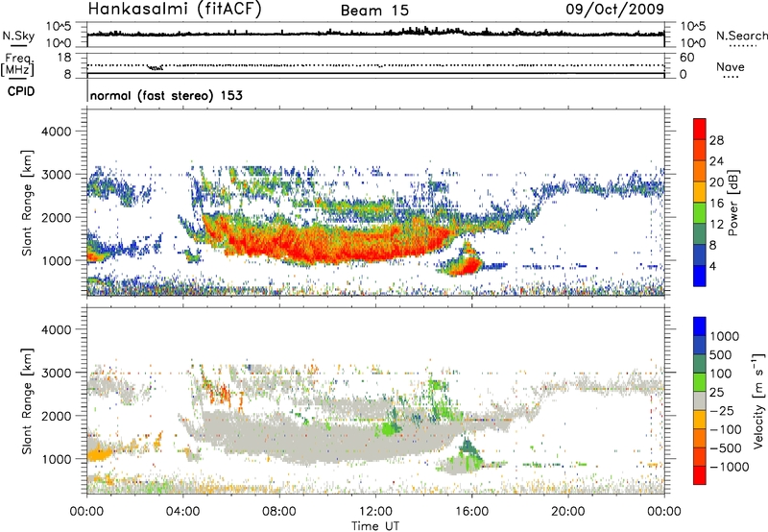Click the '08:00' time axis tick label
This screenshot has width=768, height=532.
pyautogui.click(x=279, y=512)
